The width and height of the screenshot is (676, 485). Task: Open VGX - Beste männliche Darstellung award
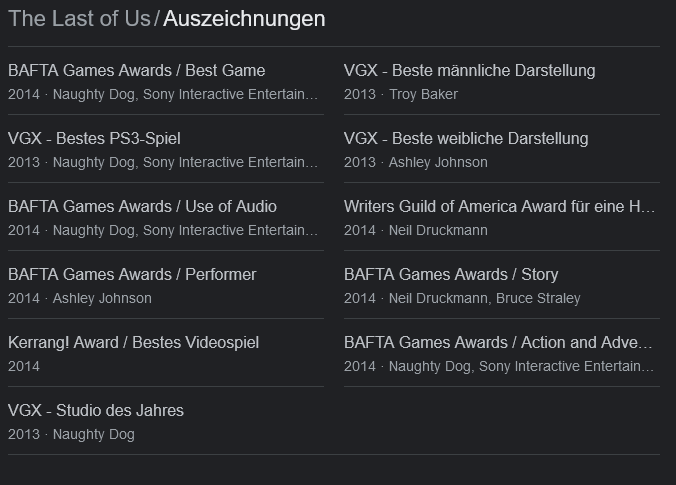pos(469,71)
